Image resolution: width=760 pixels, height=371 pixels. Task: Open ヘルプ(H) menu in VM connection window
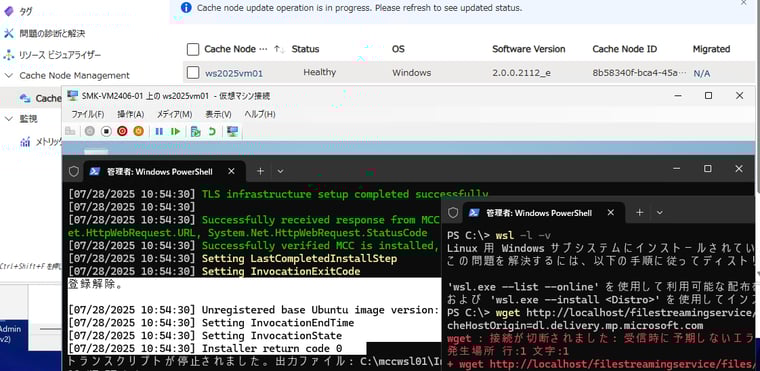(x=259, y=114)
